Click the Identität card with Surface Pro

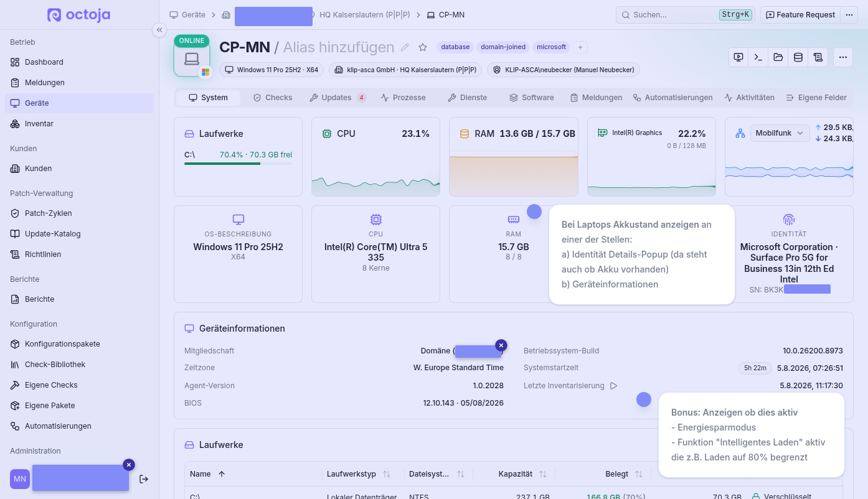pyautogui.click(x=789, y=254)
